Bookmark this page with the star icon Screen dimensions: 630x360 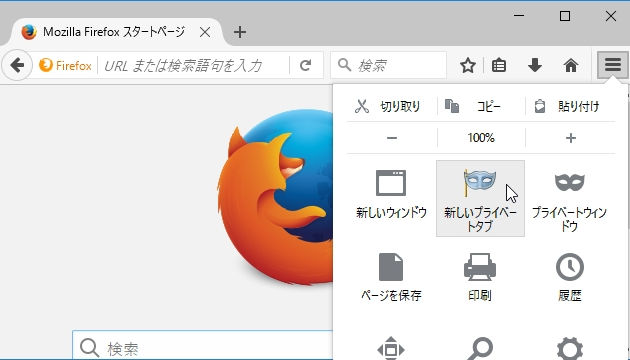(x=468, y=65)
